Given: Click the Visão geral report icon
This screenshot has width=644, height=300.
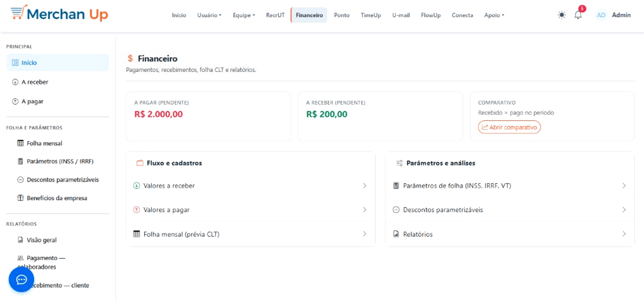Looking at the screenshot, I should pos(20,240).
